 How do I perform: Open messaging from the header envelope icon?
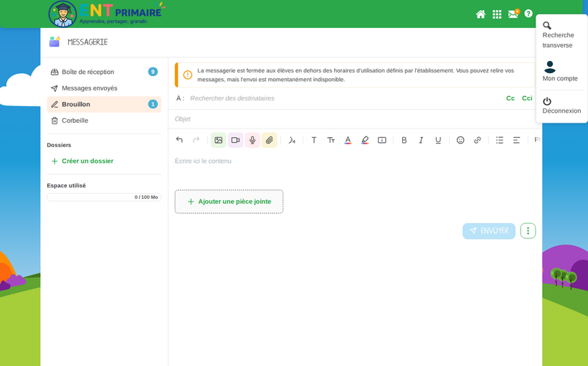[513, 14]
